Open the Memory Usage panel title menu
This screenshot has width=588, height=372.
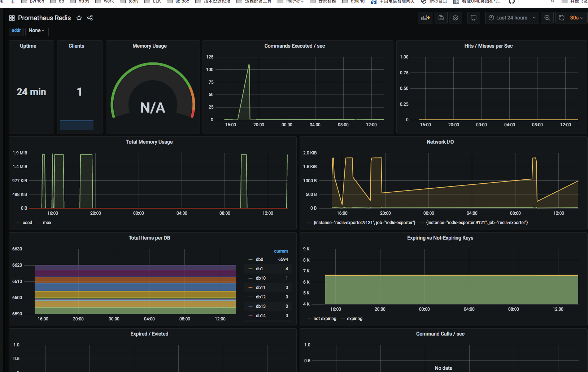coord(149,46)
